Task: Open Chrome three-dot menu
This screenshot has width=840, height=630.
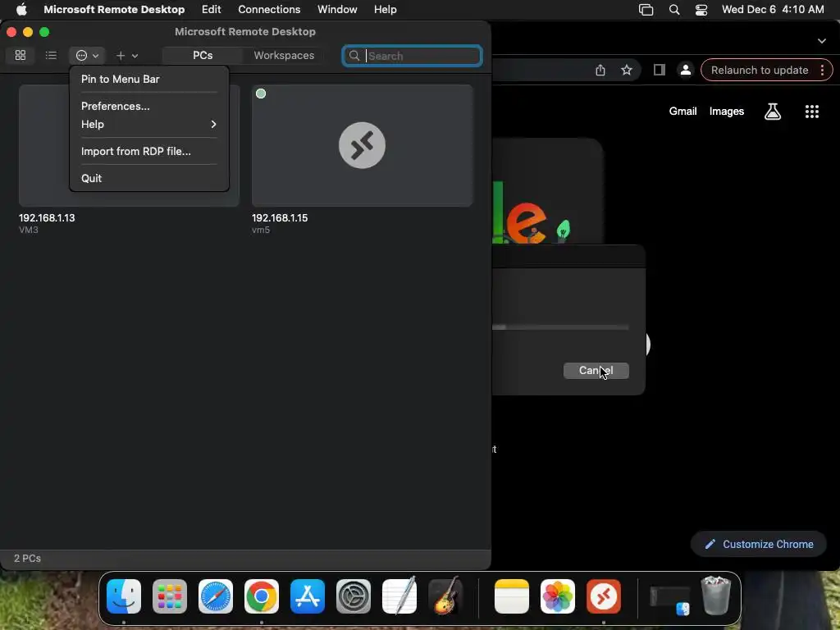Action: click(822, 71)
